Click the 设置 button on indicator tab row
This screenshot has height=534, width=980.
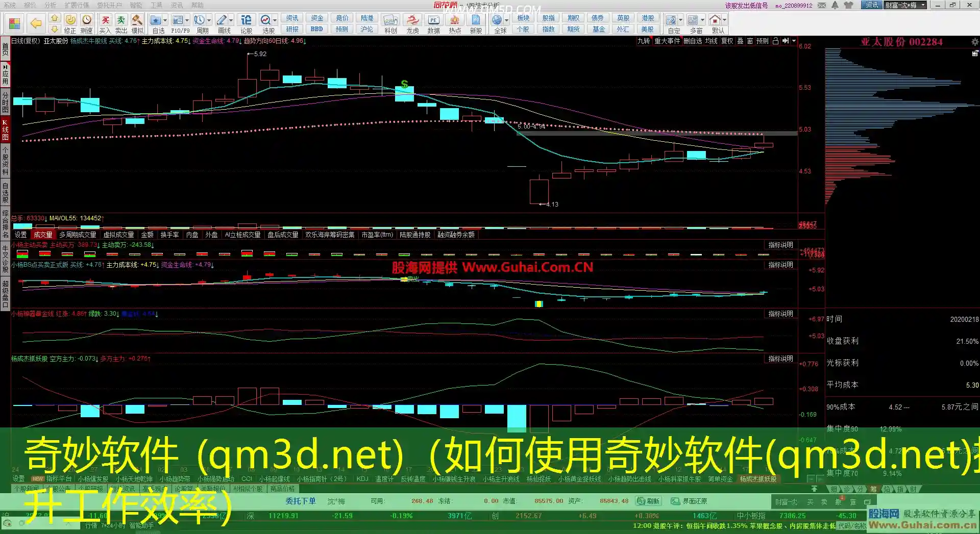pyautogui.click(x=20, y=235)
